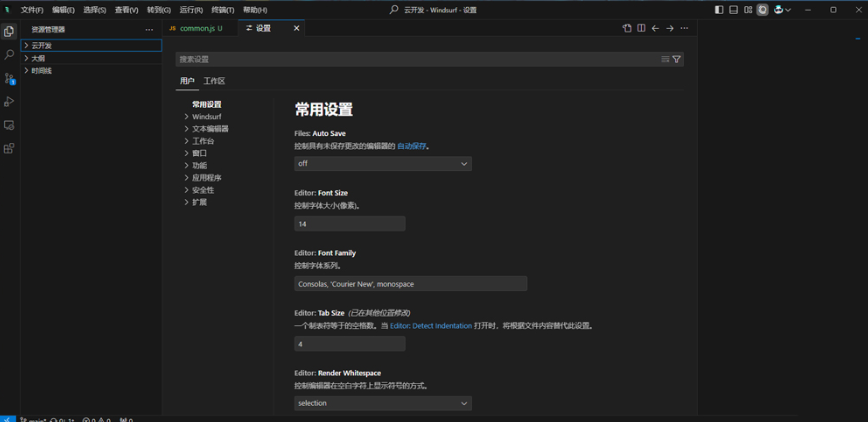
Task: Click the split editor icon
Action: [641, 28]
